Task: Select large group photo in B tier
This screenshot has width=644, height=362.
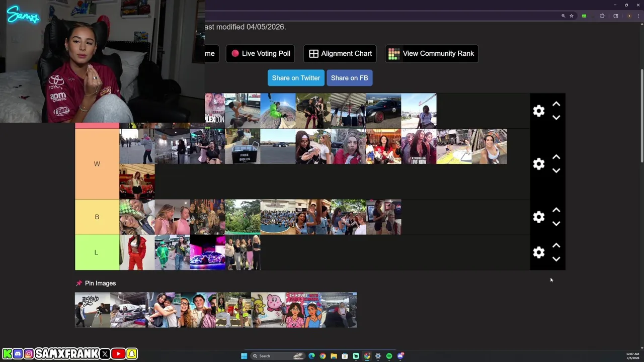Action: [x=278, y=217]
